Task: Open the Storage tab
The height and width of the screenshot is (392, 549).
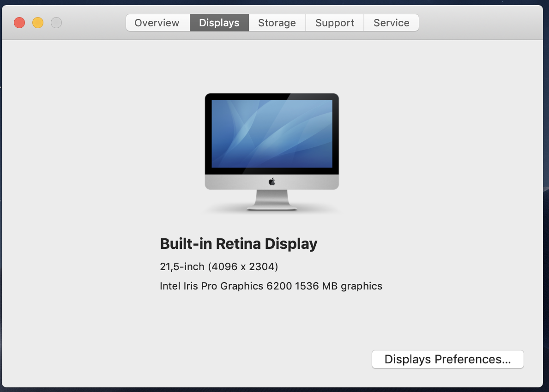Action: 277,23
